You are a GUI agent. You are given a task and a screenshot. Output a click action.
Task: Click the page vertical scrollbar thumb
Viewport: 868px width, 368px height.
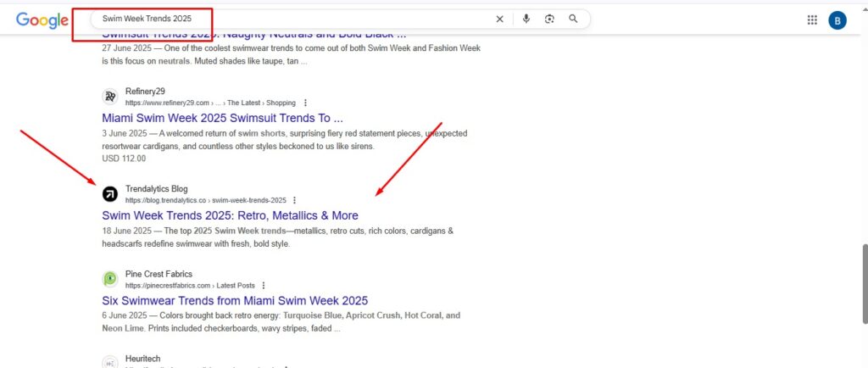865,283
